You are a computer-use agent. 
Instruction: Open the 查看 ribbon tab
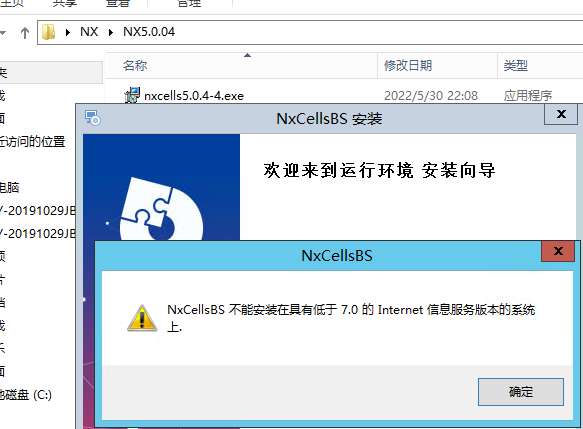117,4
